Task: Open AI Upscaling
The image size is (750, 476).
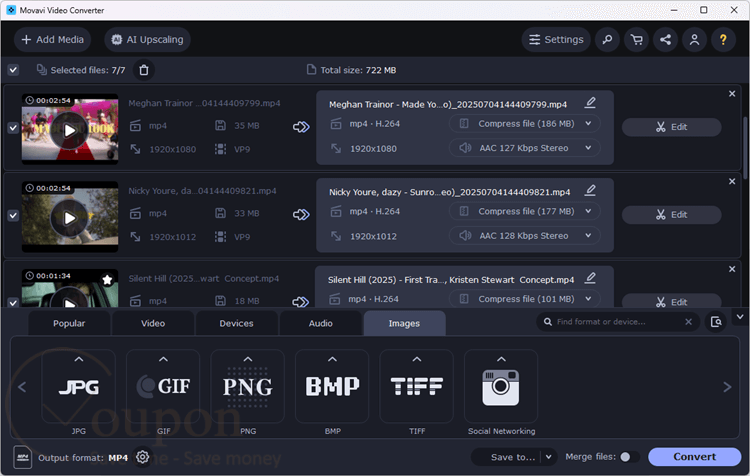Action: [x=147, y=40]
